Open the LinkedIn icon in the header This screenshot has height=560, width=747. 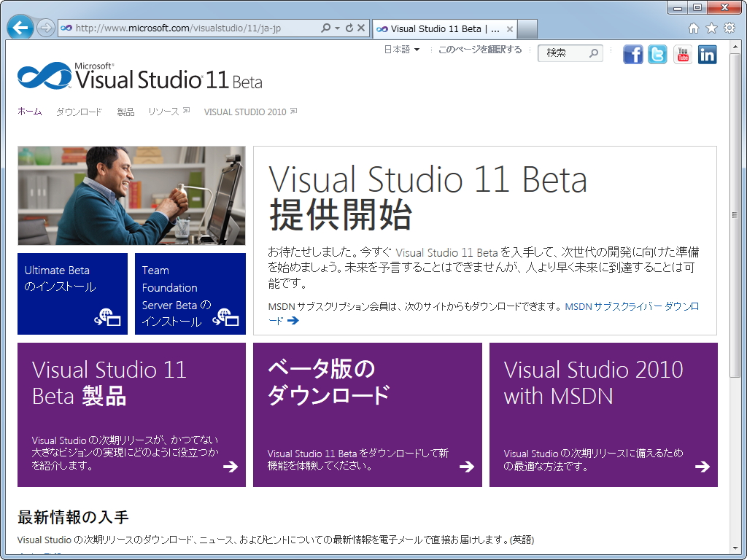point(707,54)
